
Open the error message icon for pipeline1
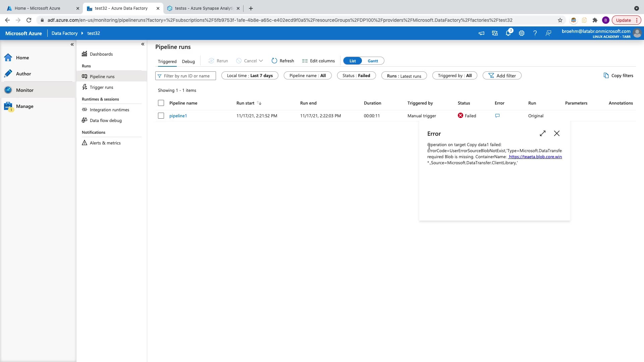tap(497, 116)
